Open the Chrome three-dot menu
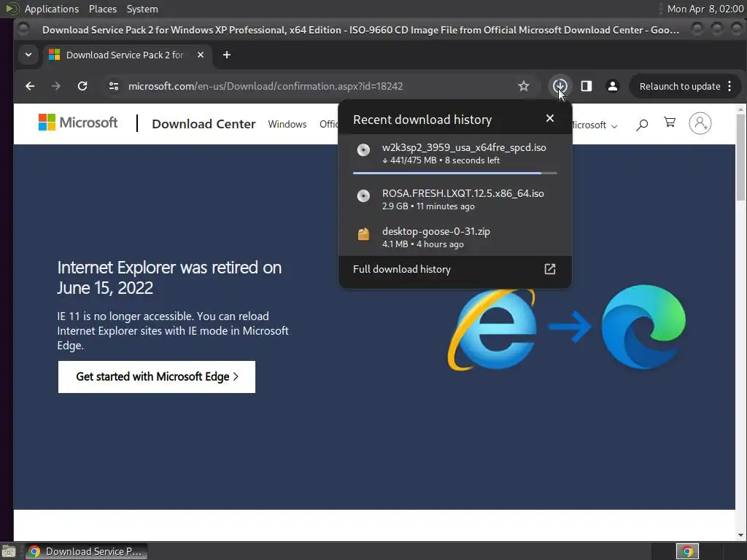 [x=729, y=86]
